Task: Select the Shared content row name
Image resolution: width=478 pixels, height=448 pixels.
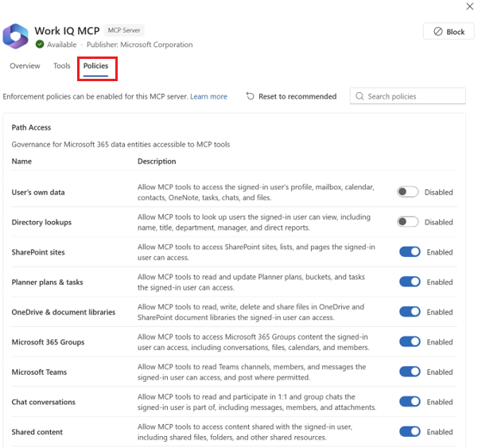Action: (37, 432)
